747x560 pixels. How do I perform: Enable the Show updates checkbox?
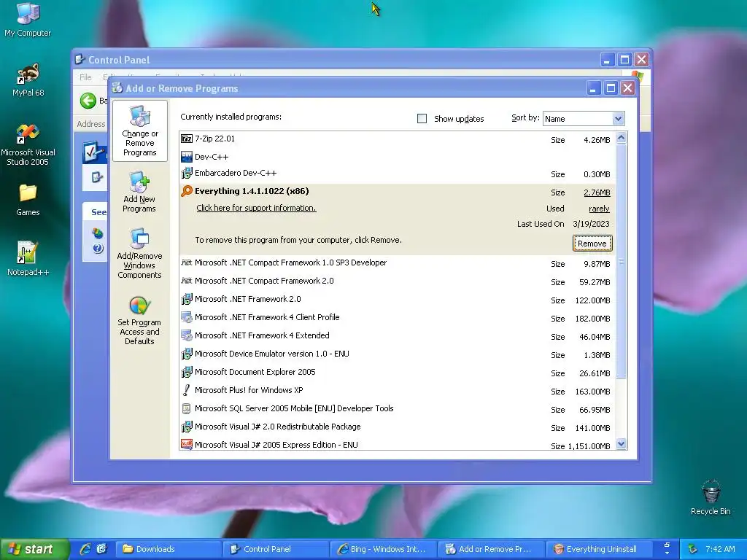(422, 119)
